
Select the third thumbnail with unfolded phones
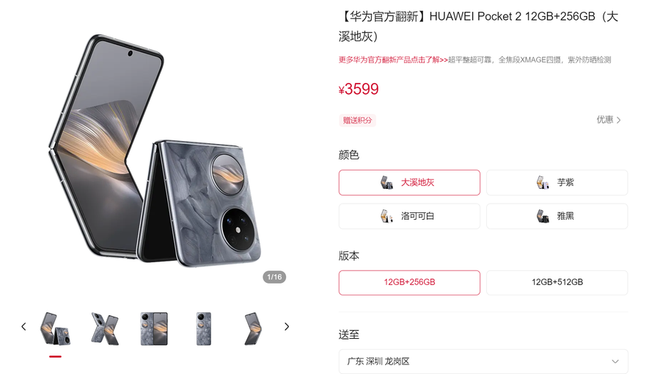tap(154, 329)
